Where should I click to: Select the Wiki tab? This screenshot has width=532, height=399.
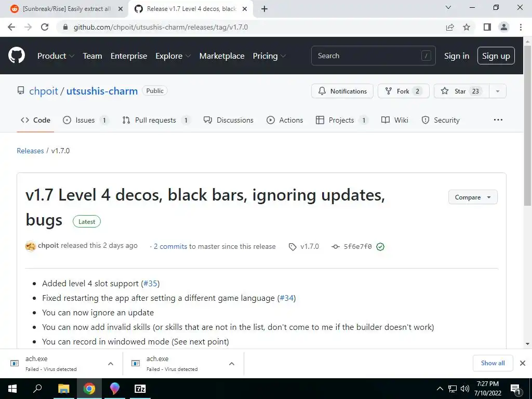click(395, 120)
